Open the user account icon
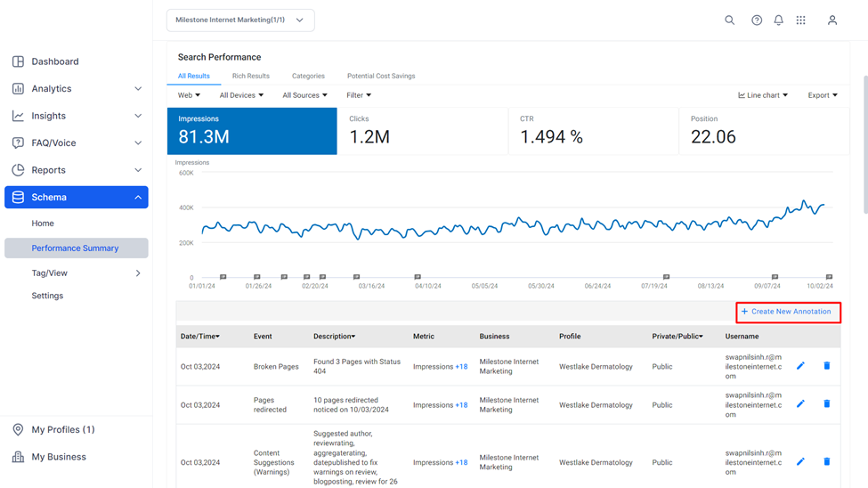The image size is (868, 488). (832, 20)
